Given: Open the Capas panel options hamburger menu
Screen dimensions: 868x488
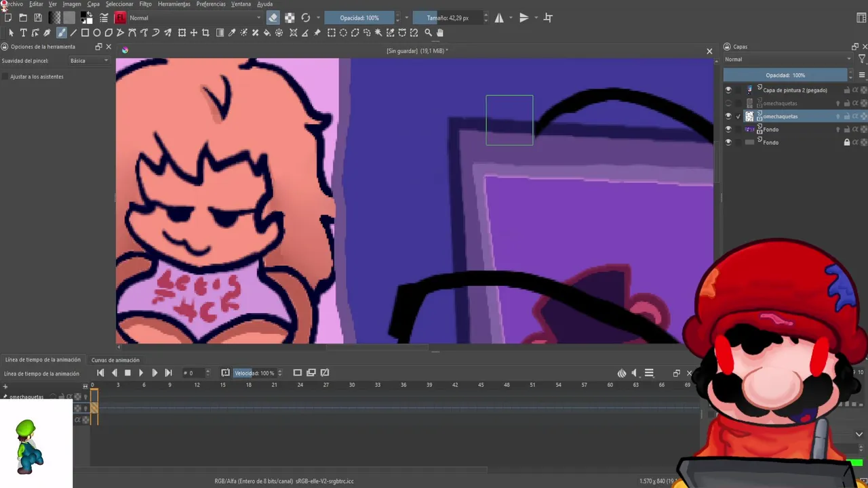Looking at the screenshot, I should pyautogui.click(x=862, y=75).
